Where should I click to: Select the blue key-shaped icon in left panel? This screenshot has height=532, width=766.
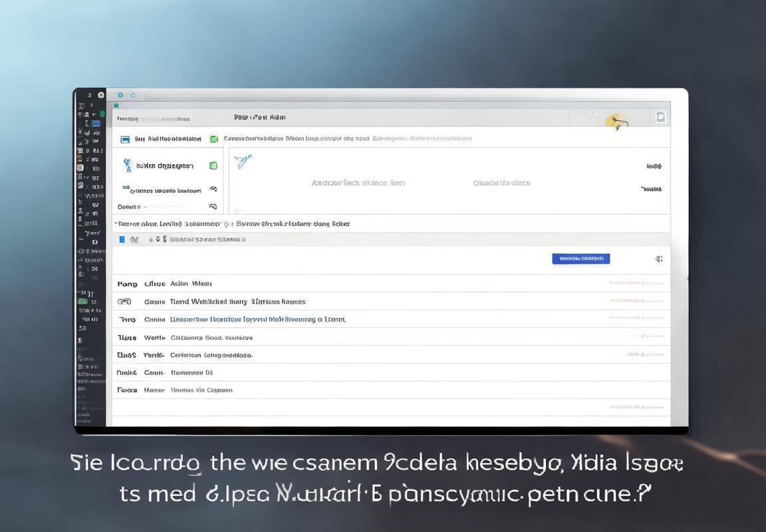[127, 165]
